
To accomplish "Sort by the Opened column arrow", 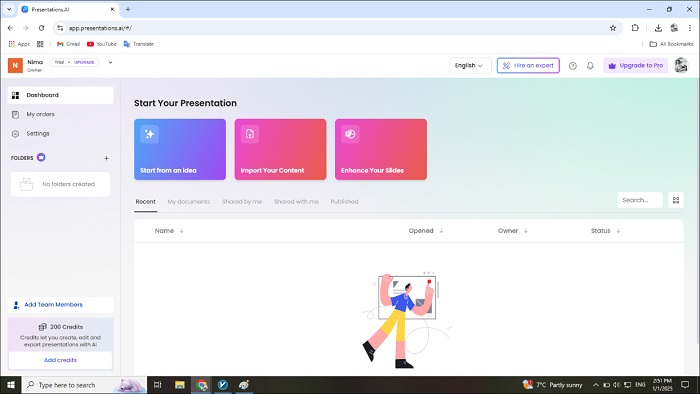I will [x=441, y=231].
